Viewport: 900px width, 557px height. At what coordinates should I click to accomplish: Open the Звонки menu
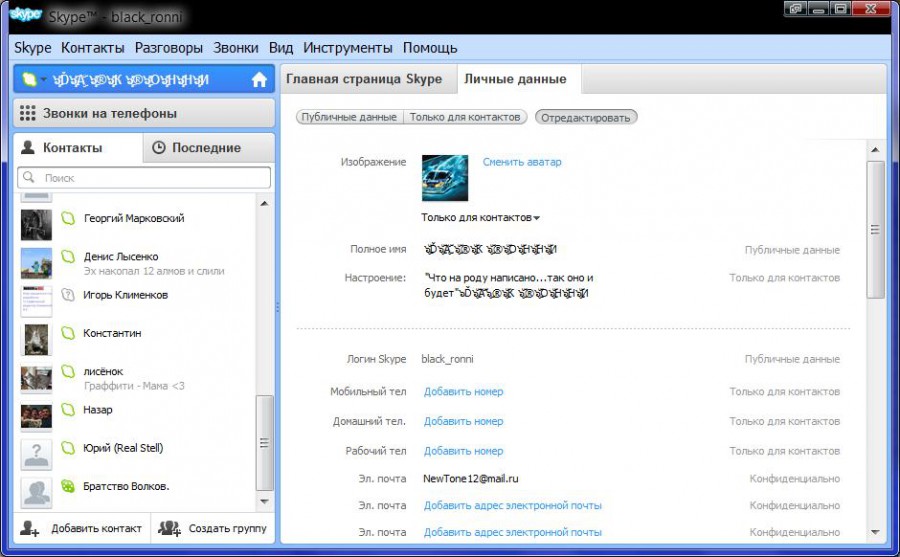236,48
